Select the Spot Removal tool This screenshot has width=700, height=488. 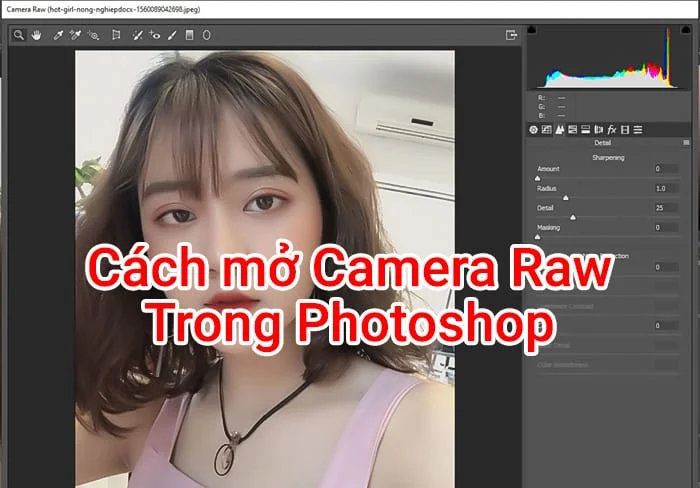(138, 35)
